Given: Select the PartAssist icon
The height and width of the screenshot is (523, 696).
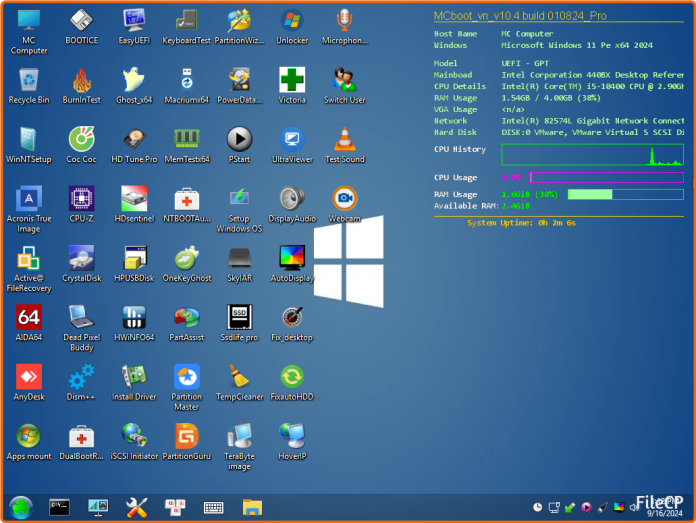Looking at the screenshot, I should click(x=186, y=324).
